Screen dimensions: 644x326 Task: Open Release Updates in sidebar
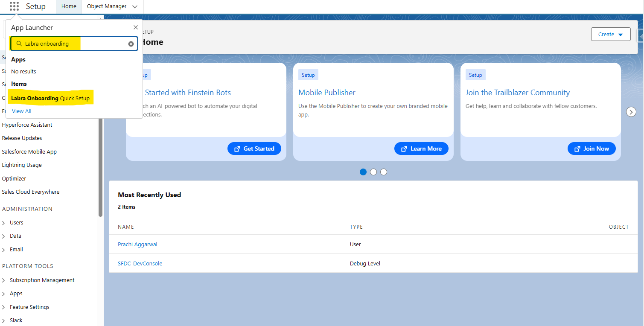pos(22,138)
